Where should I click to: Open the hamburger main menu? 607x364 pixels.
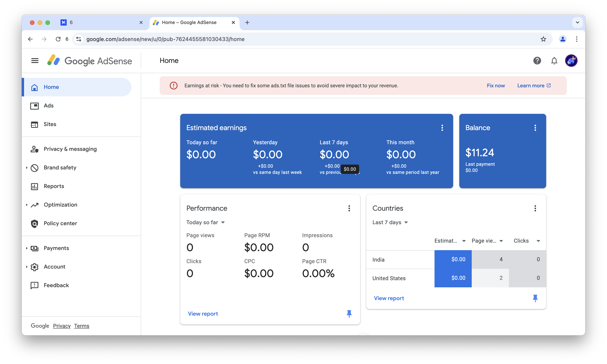35,61
